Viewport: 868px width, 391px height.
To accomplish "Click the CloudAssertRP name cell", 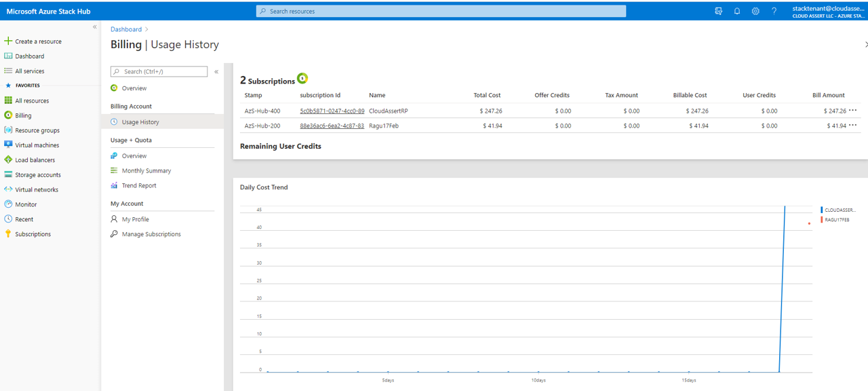I will pyautogui.click(x=389, y=111).
